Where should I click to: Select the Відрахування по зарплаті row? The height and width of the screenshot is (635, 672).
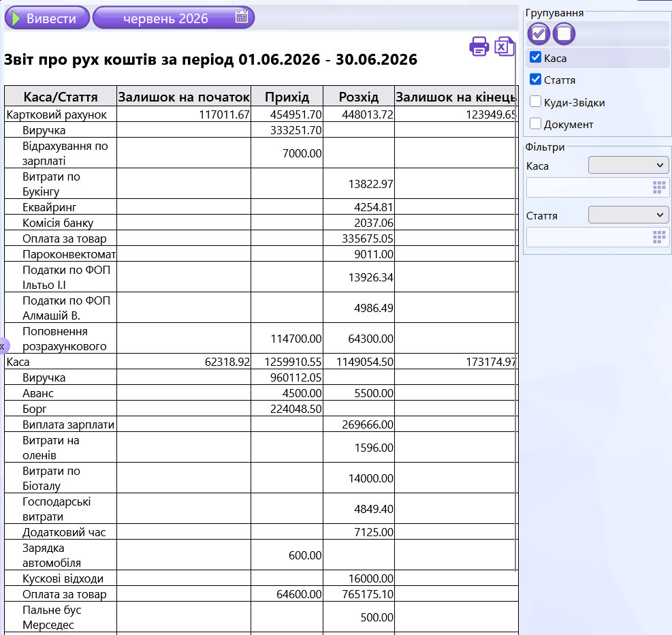pos(261,153)
